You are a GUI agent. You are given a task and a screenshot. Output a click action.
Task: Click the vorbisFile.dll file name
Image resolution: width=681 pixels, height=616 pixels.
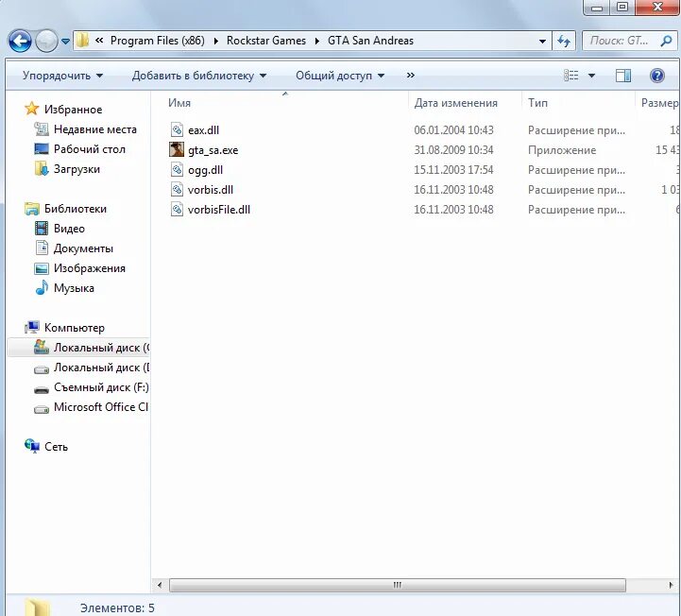click(x=219, y=210)
